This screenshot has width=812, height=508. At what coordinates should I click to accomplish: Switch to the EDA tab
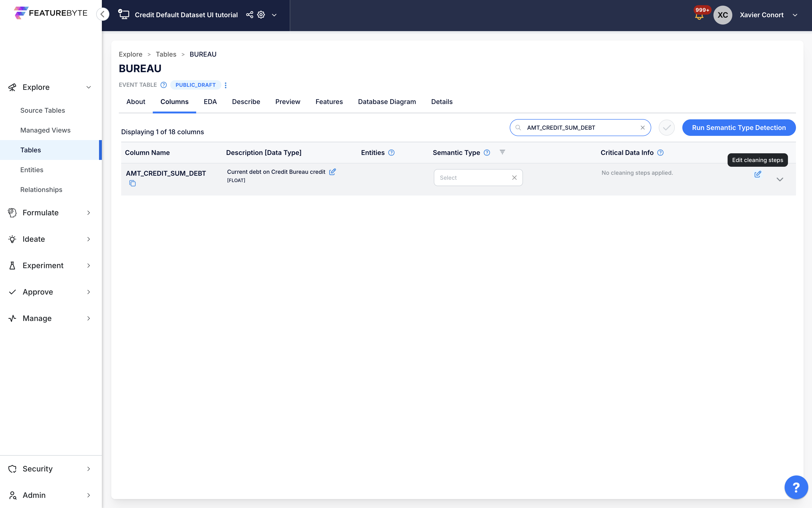click(210, 102)
